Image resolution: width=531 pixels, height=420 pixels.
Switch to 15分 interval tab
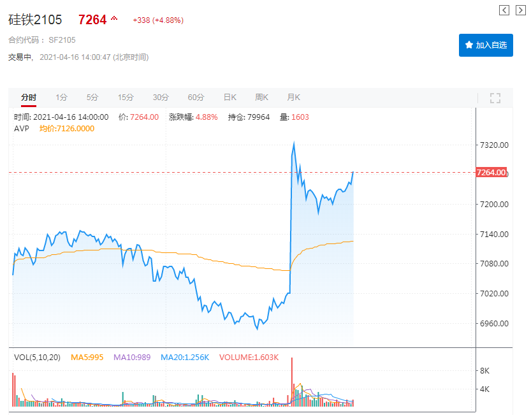click(x=126, y=98)
